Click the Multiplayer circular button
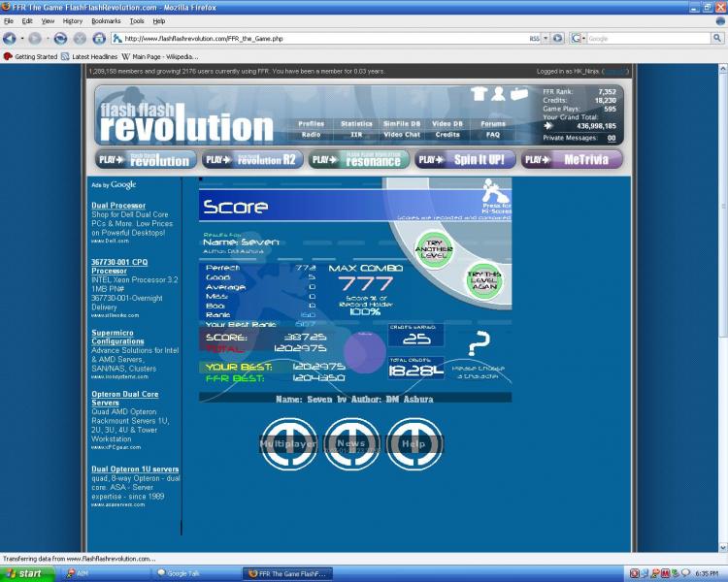This screenshot has width=728, height=582. point(288,443)
